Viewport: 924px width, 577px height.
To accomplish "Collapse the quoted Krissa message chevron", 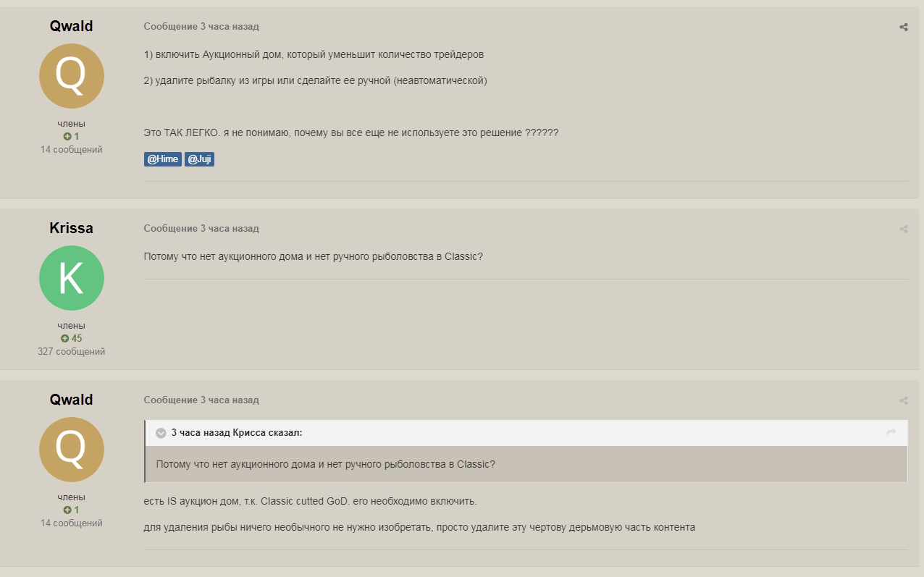I will (161, 433).
